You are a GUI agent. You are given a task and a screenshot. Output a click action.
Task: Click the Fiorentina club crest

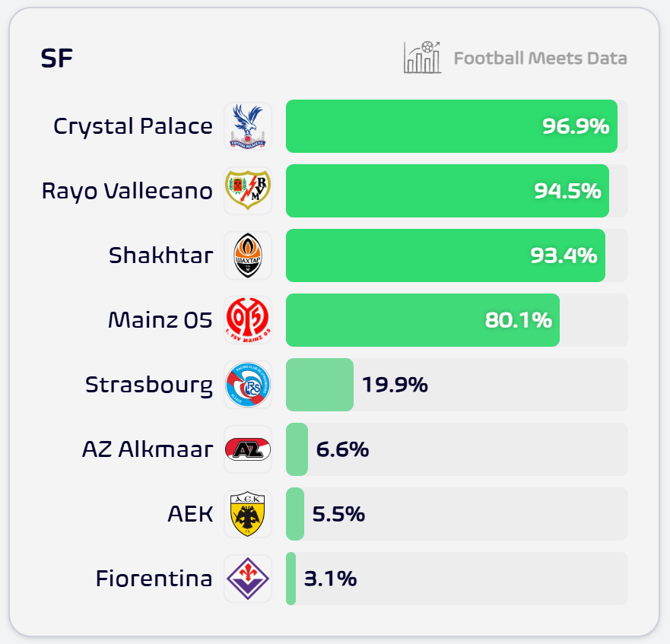pyautogui.click(x=248, y=579)
